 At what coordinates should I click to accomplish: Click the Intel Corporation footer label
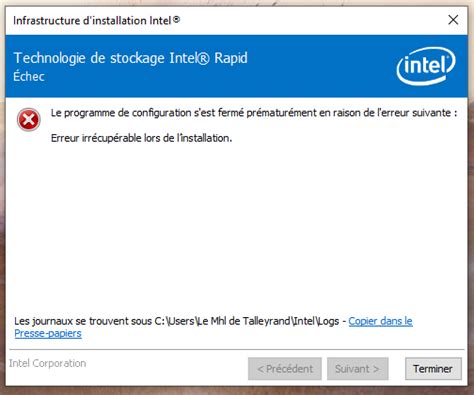pyautogui.click(x=48, y=363)
